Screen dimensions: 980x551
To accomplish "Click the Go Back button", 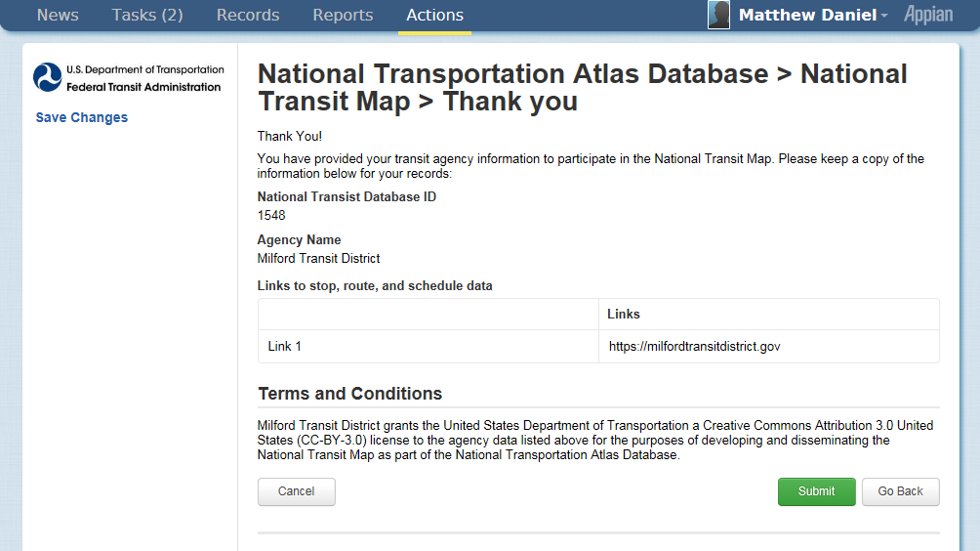I will pyautogui.click(x=900, y=491).
